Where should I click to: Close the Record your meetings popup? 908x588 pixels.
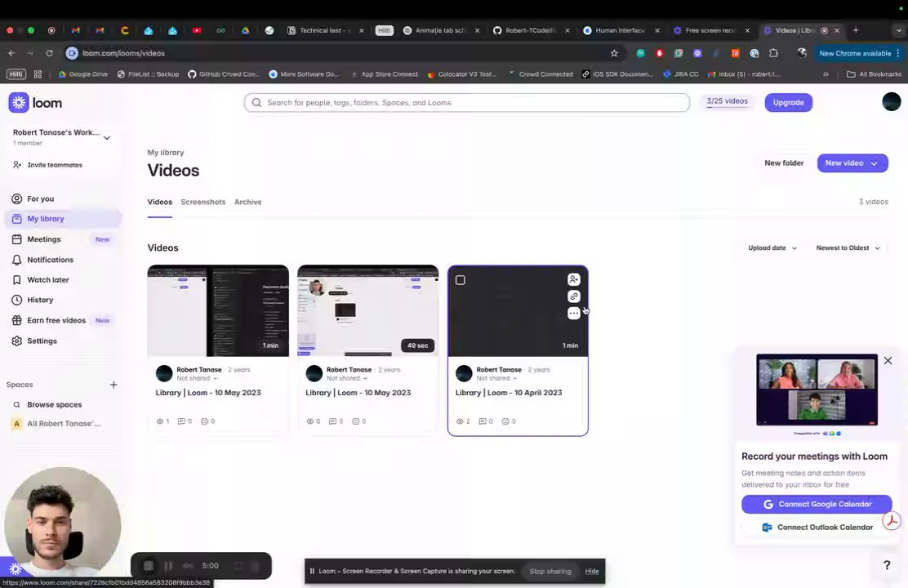pyautogui.click(x=888, y=361)
